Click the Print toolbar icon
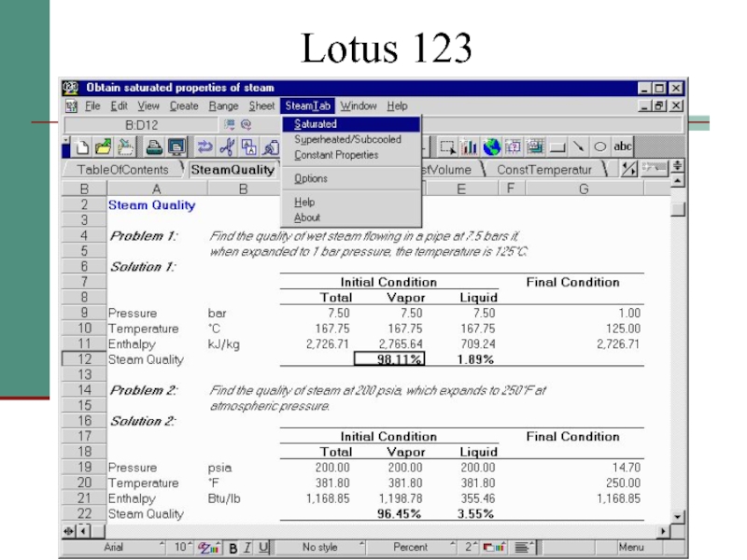Screen dimensions: 747x560 click(x=151, y=147)
